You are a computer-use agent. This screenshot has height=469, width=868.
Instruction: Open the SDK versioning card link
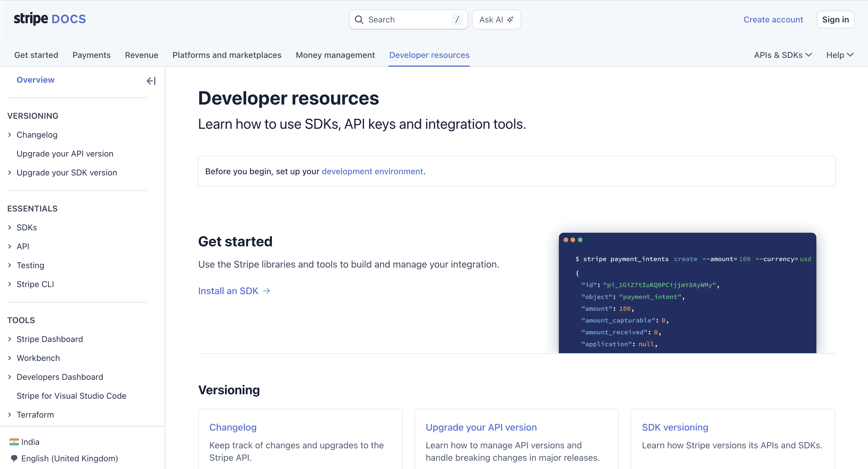[675, 427]
